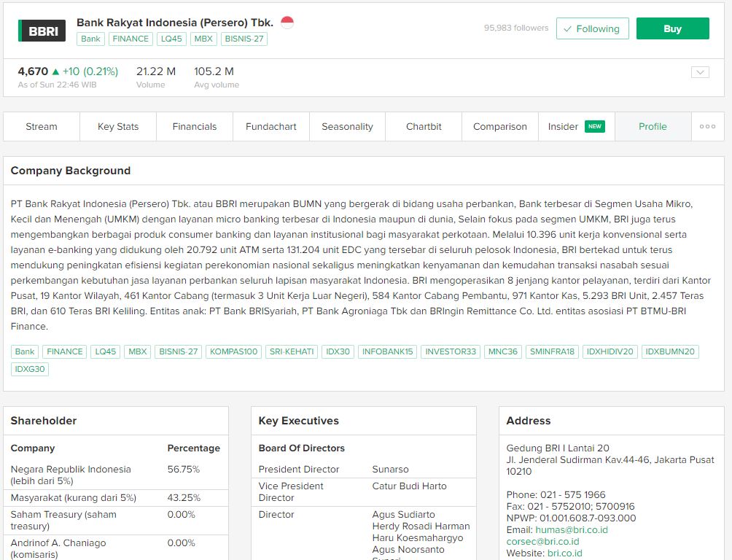Click director name Herdy Rosadi Harman

point(421,526)
